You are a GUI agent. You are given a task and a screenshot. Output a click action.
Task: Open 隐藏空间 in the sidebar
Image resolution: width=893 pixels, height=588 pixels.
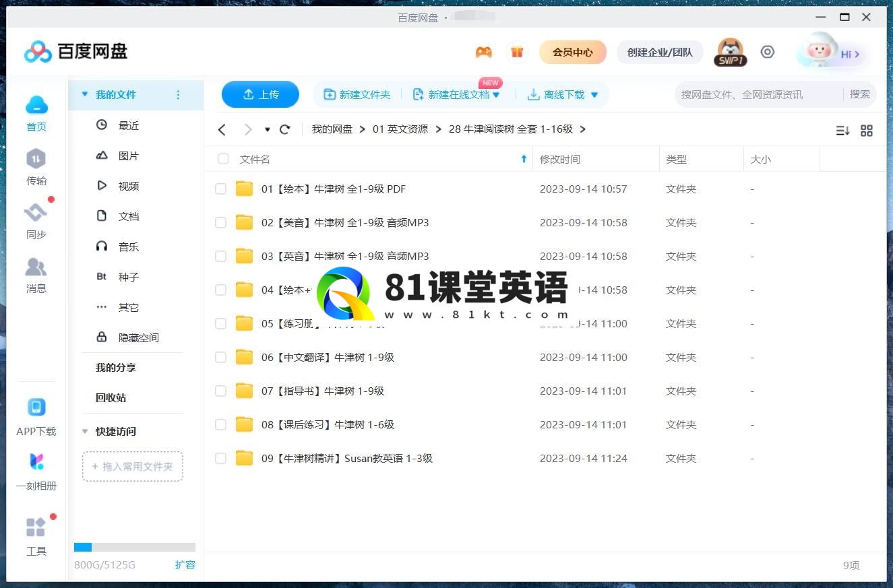click(x=138, y=337)
